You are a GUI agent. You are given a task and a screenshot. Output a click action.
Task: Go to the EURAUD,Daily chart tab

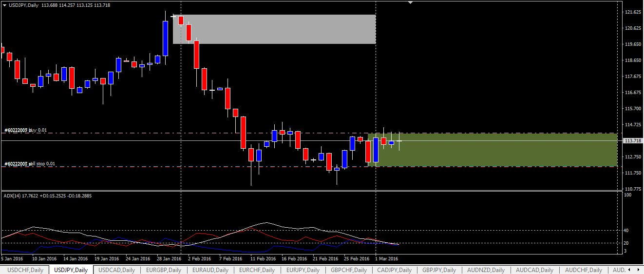point(210,270)
